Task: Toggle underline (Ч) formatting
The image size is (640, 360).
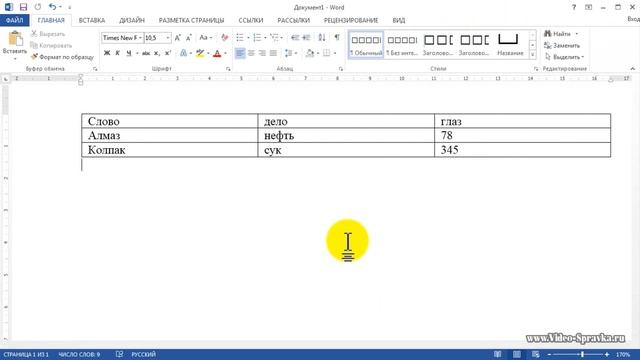Action: (x=129, y=53)
